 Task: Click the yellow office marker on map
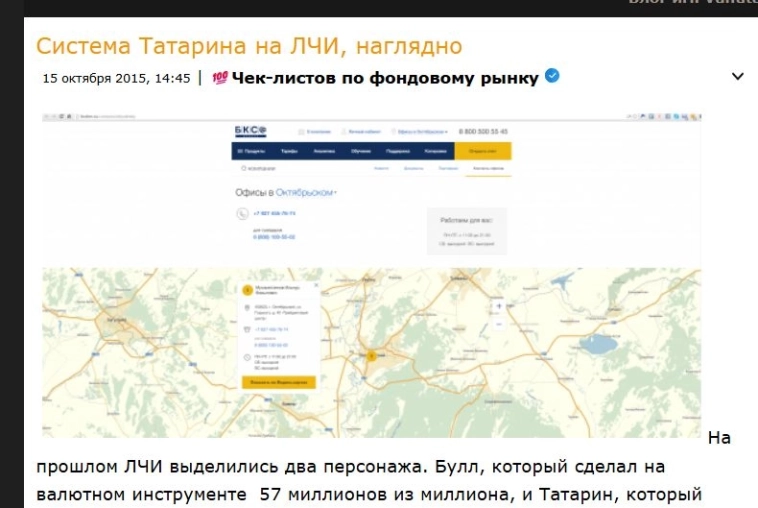coord(371,353)
